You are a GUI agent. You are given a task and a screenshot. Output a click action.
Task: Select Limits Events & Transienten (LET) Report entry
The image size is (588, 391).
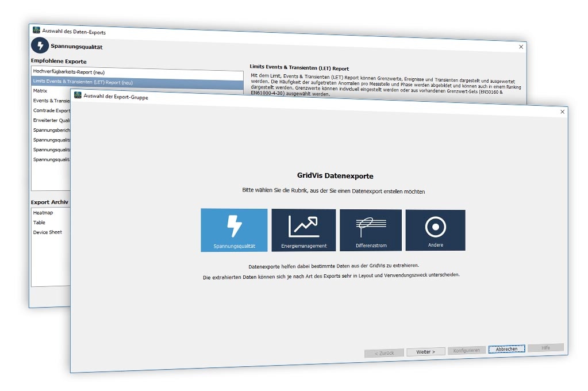click(137, 83)
